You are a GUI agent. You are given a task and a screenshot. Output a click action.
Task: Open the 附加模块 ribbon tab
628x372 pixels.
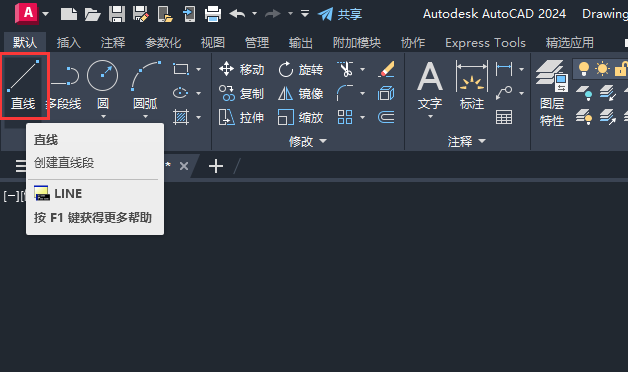click(x=356, y=42)
